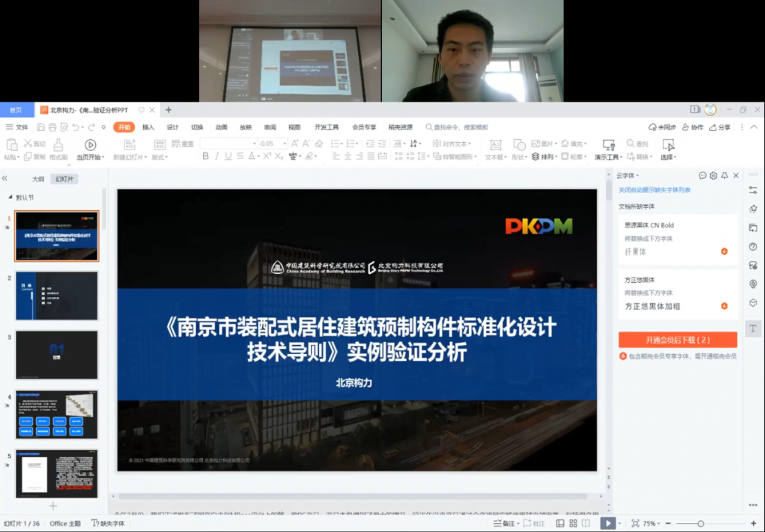Toggle Bold formatting
The height and width of the screenshot is (532, 765).
pos(205,156)
